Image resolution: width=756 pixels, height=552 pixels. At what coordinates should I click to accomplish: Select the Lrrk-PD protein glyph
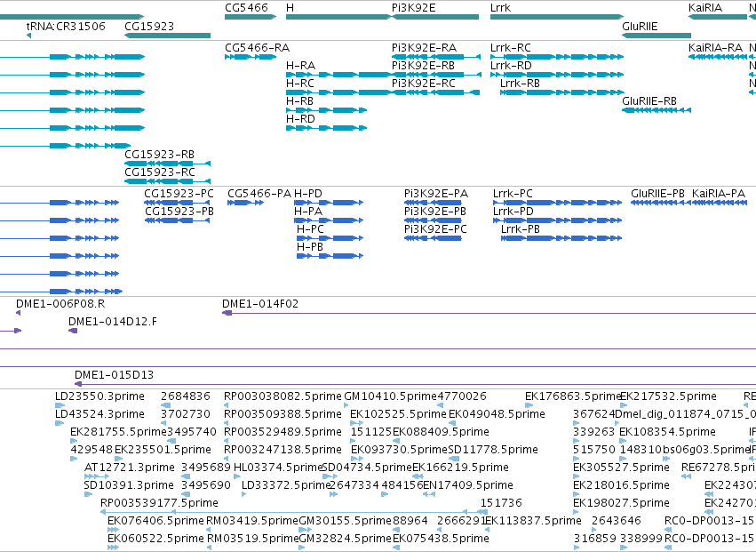(x=557, y=220)
